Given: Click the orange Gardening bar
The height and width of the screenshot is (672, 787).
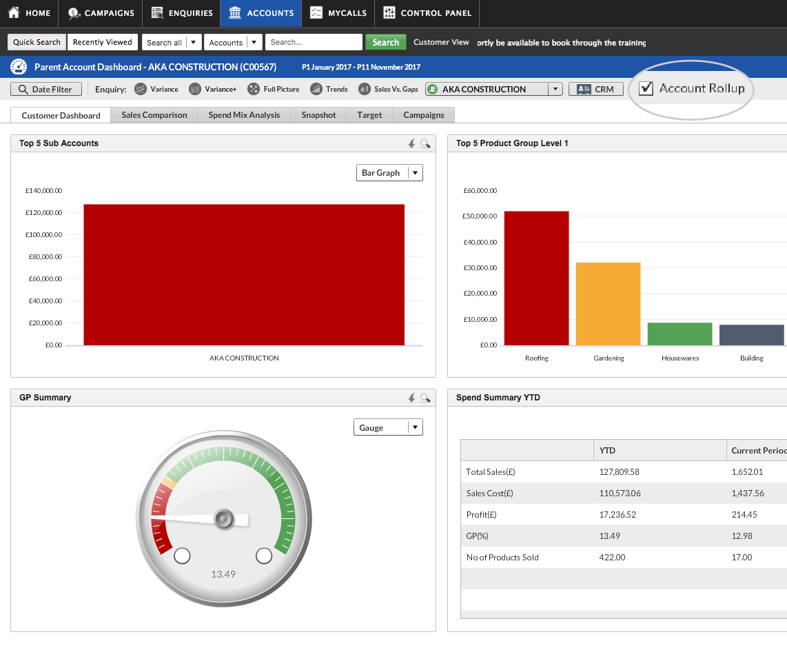Looking at the screenshot, I should pyautogui.click(x=609, y=304).
